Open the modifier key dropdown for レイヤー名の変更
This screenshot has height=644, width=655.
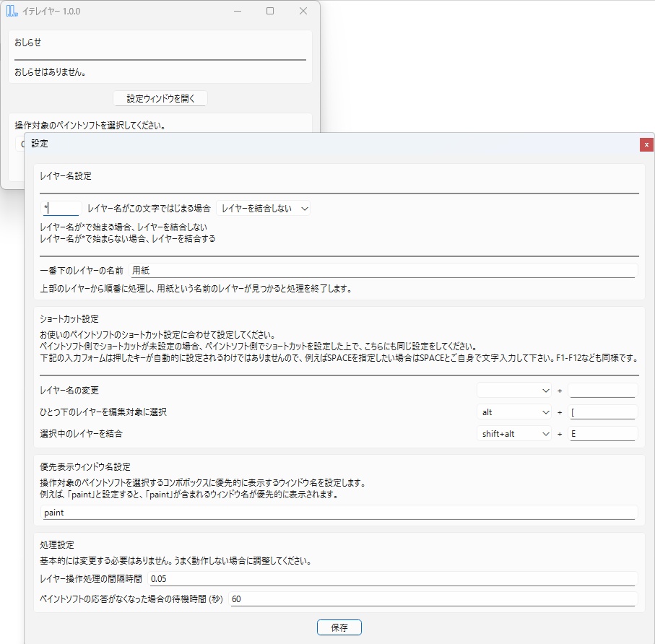pos(513,390)
